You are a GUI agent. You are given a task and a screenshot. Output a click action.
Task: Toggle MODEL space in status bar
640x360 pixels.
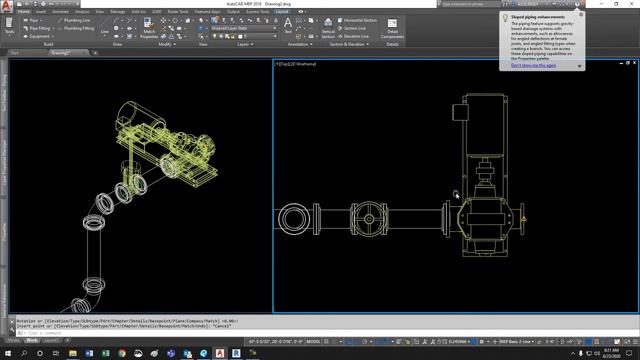point(313,342)
